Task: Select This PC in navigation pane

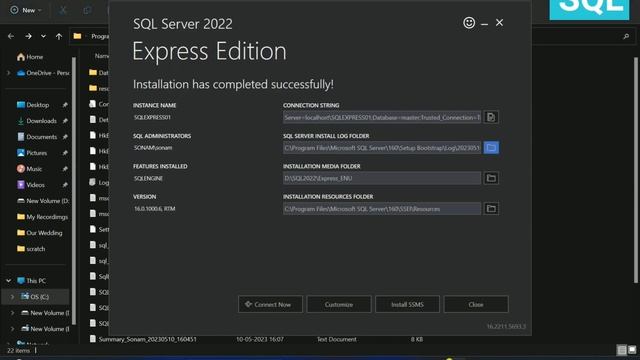Action: 31,281
